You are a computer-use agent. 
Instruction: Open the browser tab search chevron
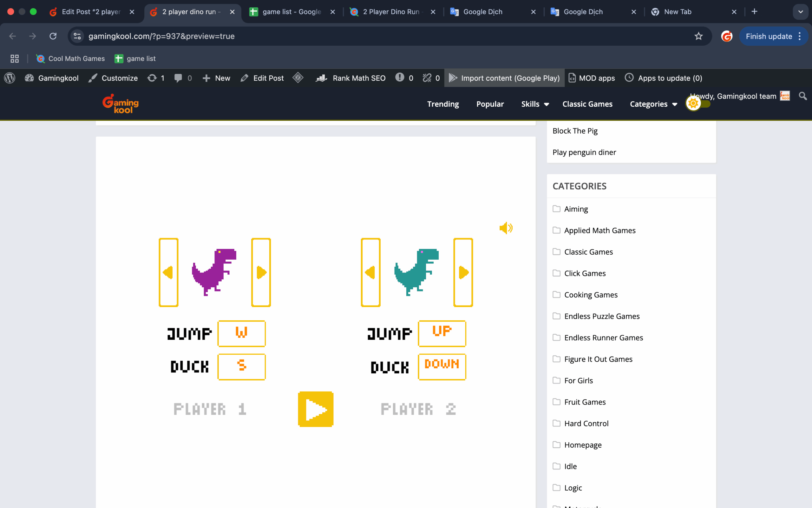tap(800, 12)
